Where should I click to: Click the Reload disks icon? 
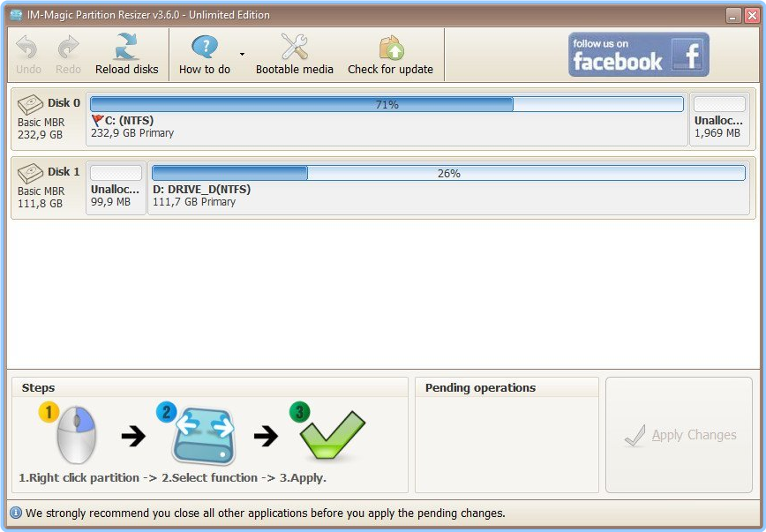coord(126,47)
